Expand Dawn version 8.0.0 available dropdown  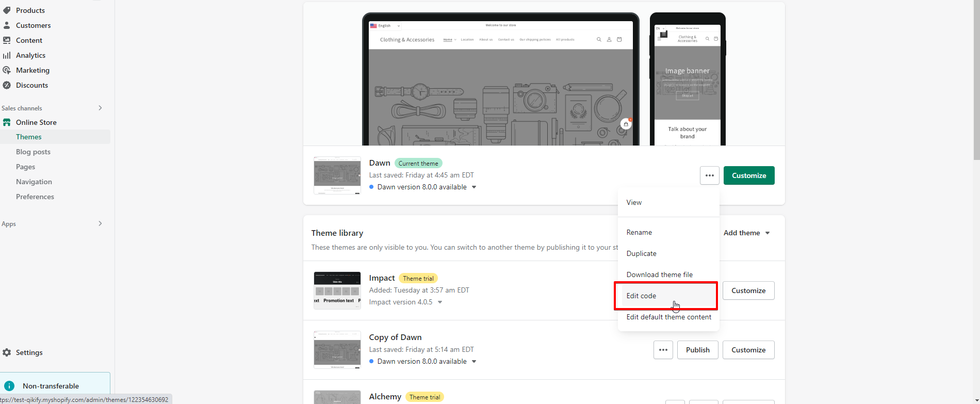[x=474, y=187]
